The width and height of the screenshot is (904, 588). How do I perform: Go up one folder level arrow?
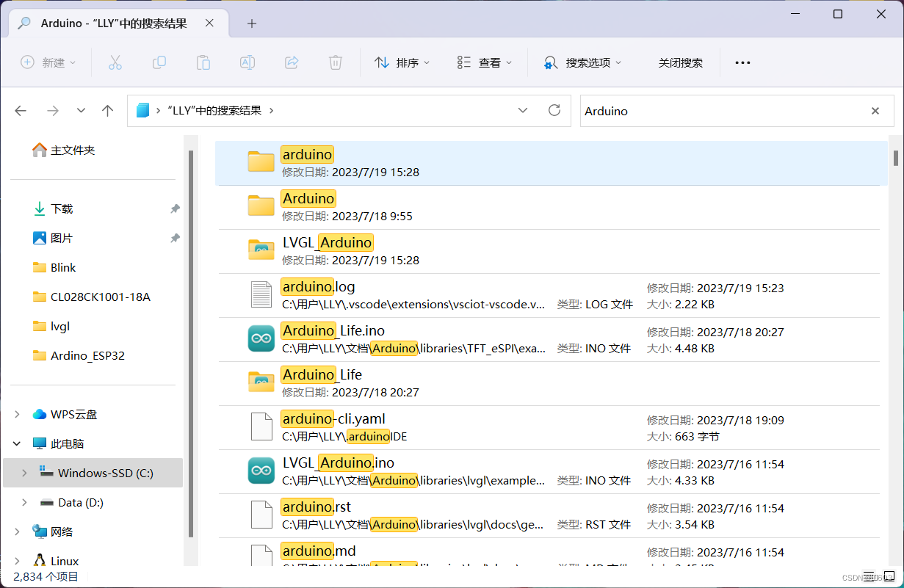(108, 111)
